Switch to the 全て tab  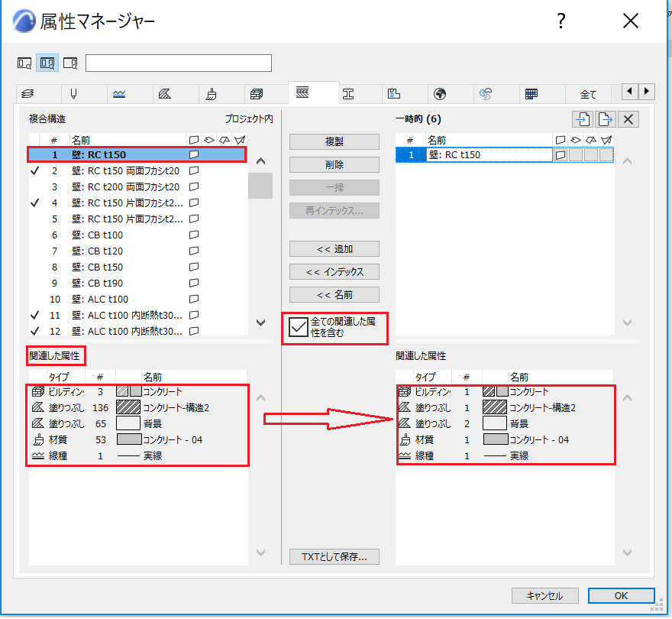click(588, 94)
